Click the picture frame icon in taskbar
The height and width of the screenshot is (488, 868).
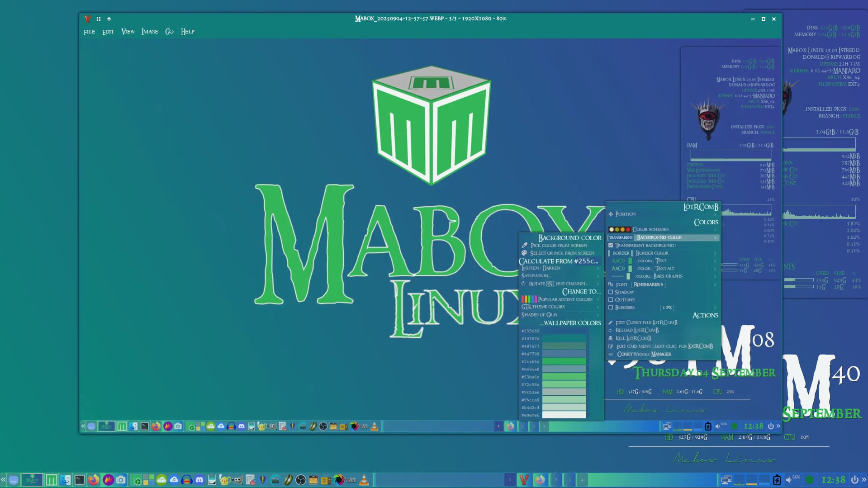212,480
